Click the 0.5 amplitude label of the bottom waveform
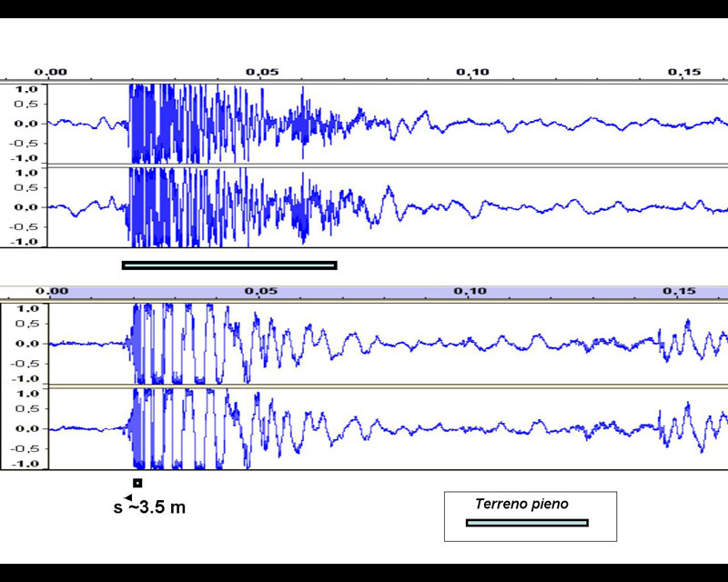 (x=25, y=410)
